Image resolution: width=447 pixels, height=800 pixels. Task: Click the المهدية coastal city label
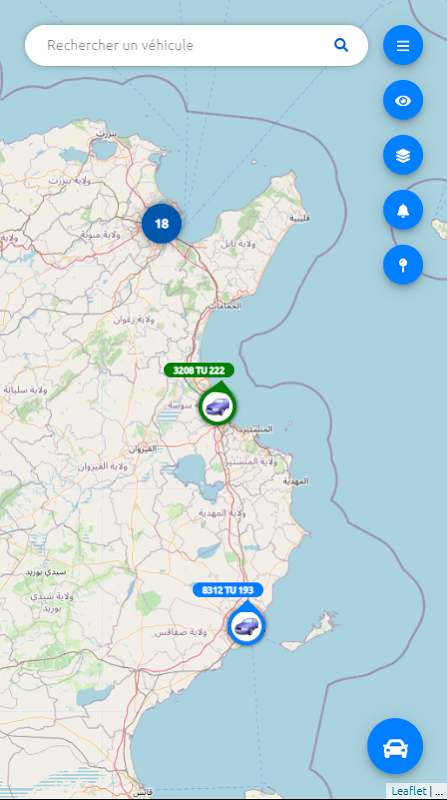(x=296, y=481)
